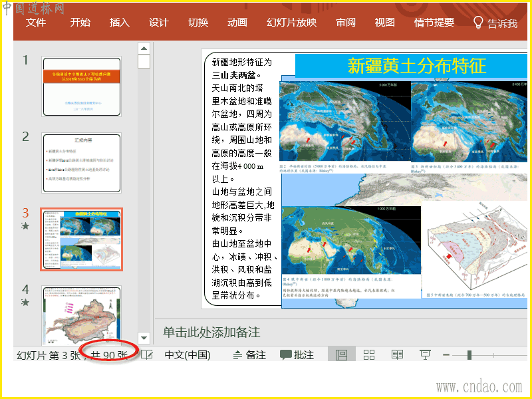
Task: Click the slide title 新疆黄土分布特征
Action: [417, 66]
